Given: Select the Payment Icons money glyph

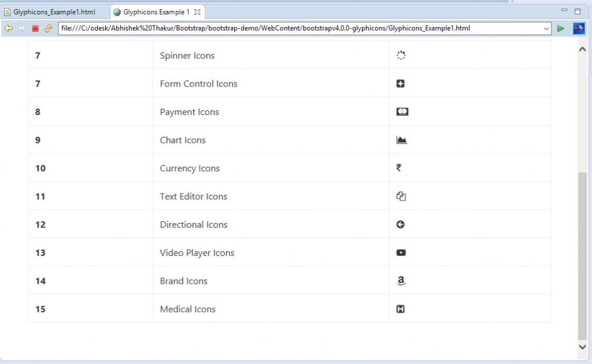Looking at the screenshot, I should tap(401, 112).
